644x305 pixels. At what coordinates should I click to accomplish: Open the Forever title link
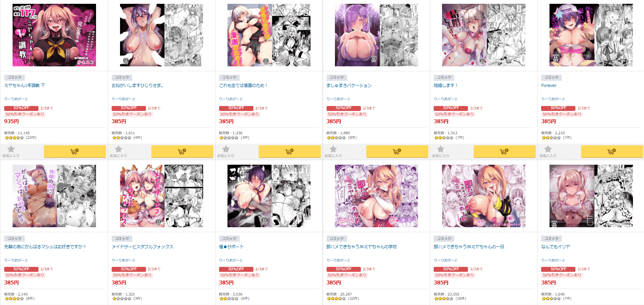point(549,85)
